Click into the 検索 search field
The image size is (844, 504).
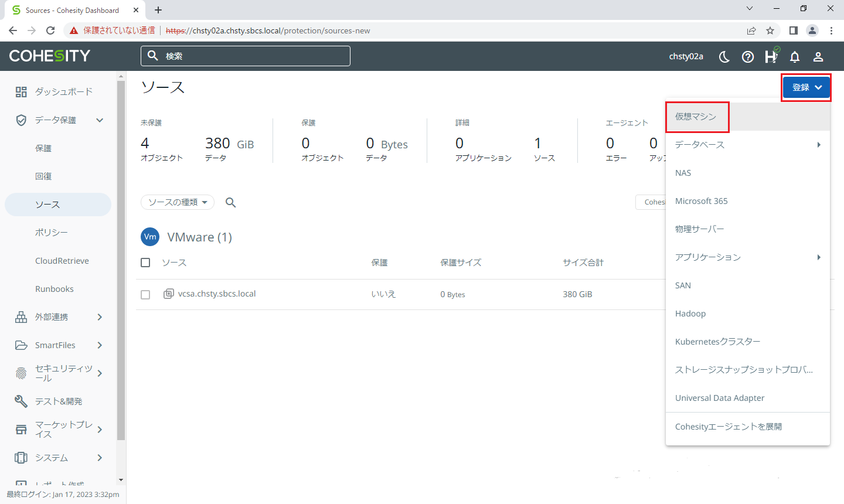[246, 56]
